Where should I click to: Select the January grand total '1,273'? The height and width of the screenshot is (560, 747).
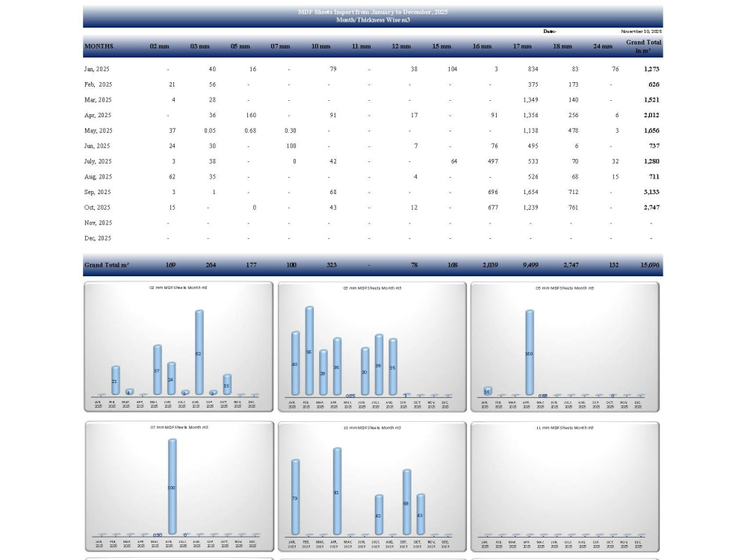pyautogui.click(x=651, y=69)
